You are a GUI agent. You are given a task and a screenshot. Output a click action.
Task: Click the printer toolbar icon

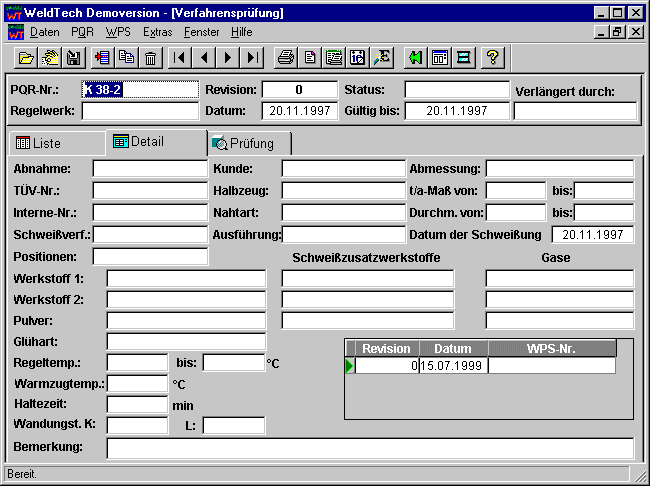coord(285,57)
